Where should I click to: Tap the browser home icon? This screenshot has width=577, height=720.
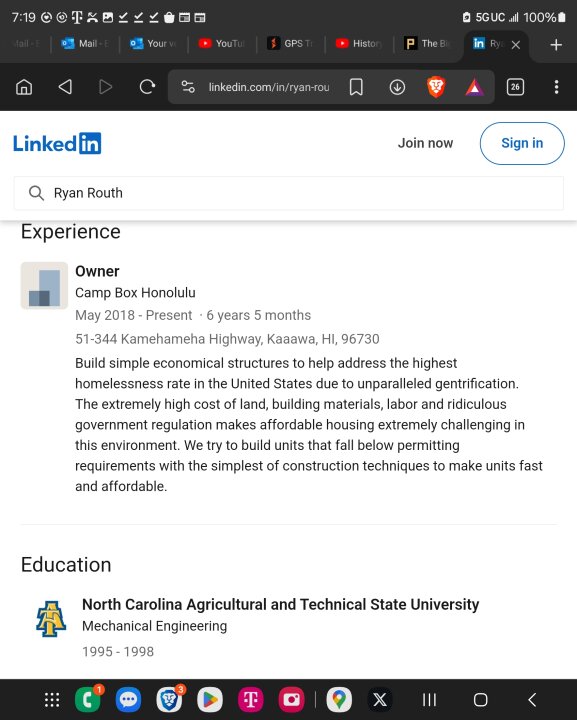(x=24, y=87)
